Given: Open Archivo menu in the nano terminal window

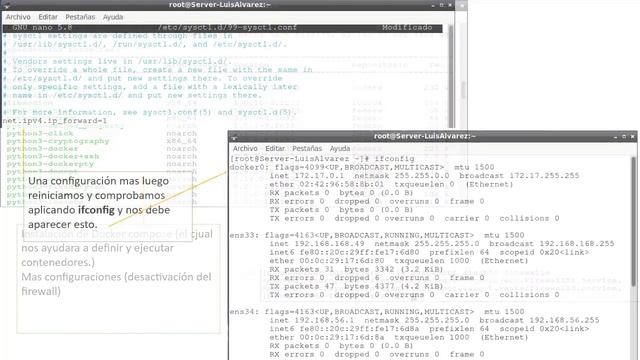Looking at the screenshot, I should tap(18, 17).
